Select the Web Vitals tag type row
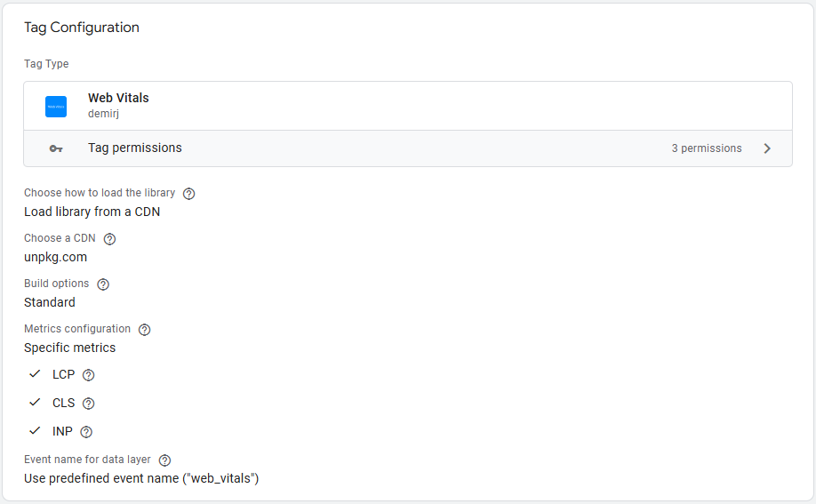This screenshot has width=816, height=504. (407, 107)
